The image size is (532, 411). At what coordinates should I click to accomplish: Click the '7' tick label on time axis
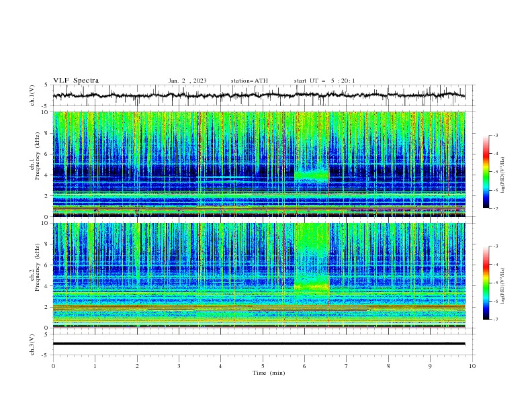[x=347, y=366]
